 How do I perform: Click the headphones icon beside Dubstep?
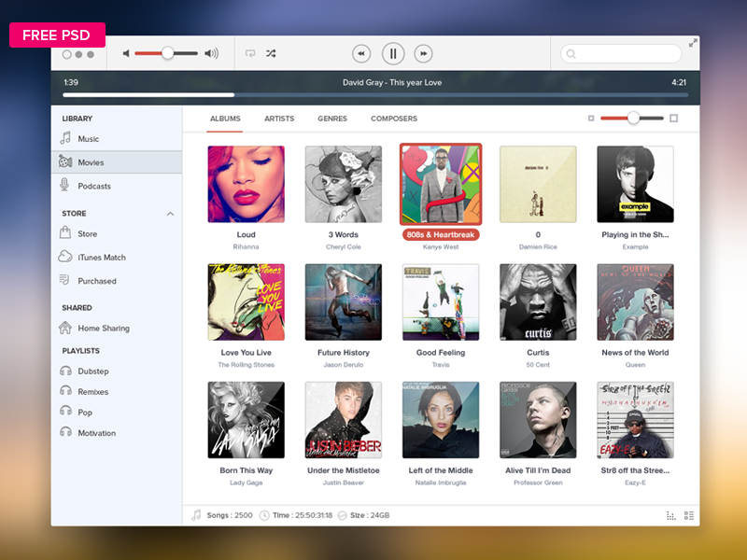[65, 371]
